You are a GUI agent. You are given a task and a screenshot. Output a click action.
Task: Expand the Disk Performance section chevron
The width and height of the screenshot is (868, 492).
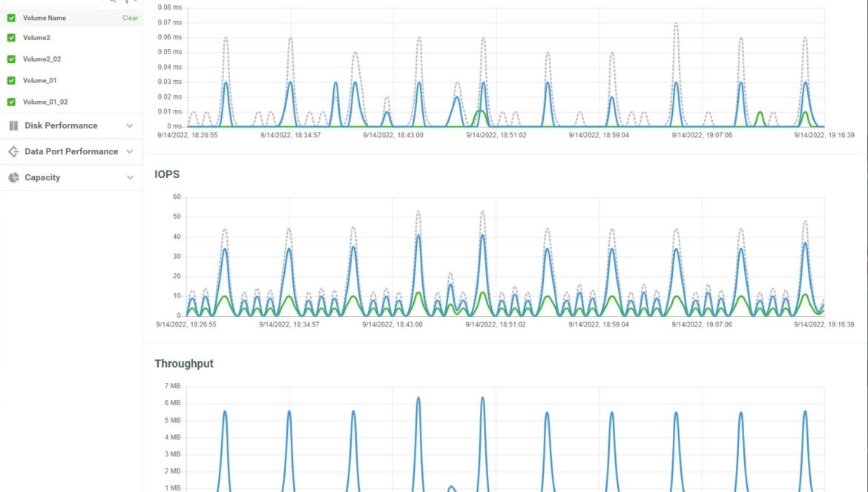(130, 125)
